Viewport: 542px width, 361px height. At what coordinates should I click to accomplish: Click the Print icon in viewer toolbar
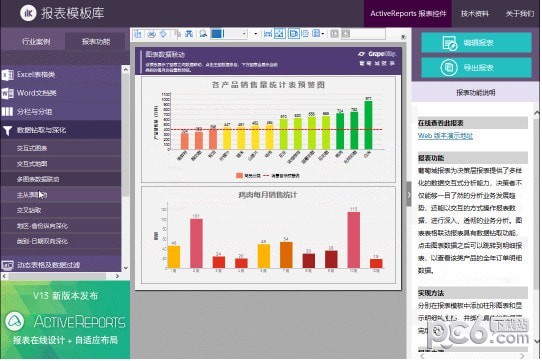[x=151, y=34]
